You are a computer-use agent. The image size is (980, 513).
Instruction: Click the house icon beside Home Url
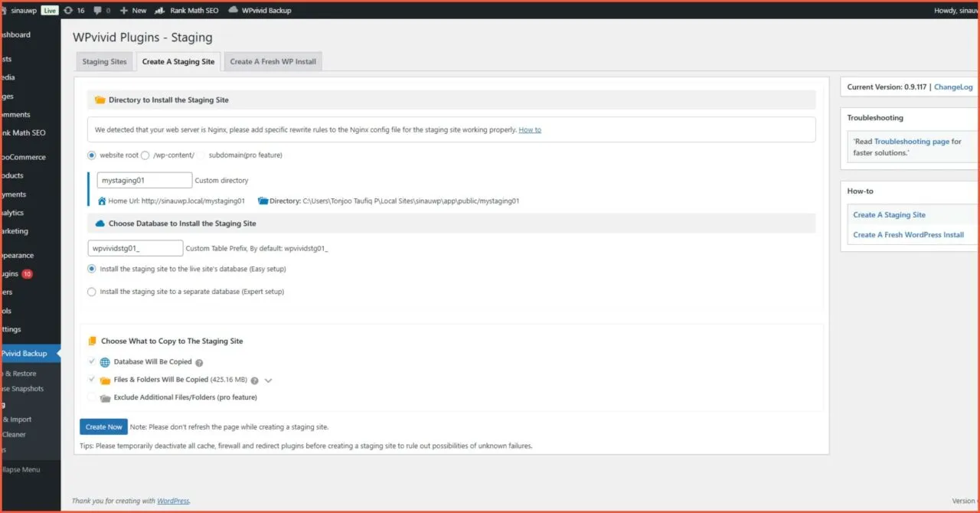pos(102,201)
